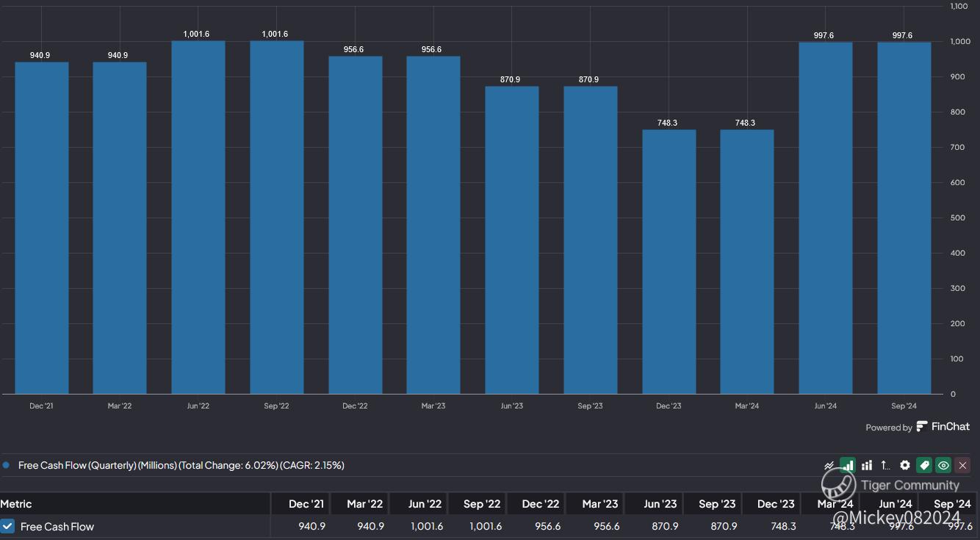Viewport: 980px width, 540px height.
Task: Select the green bar chart type icon
Action: pos(848,465)
